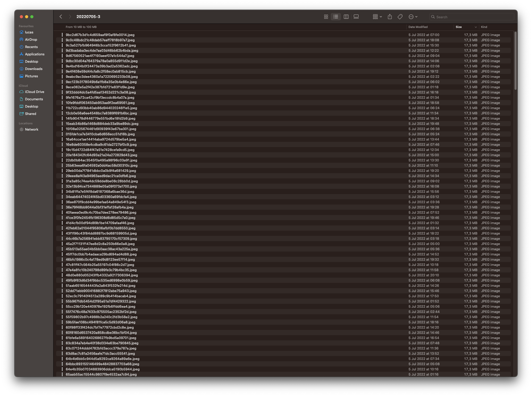This screenshot has width=532, height=396.
Task: Switch to icon view in the toolbar
Action: pyautogui.click(x=326, y=16)
